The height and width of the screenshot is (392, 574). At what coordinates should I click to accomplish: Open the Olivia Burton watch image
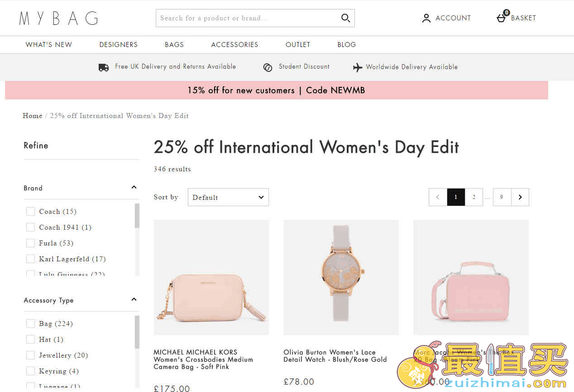click(x=341, y=278)
